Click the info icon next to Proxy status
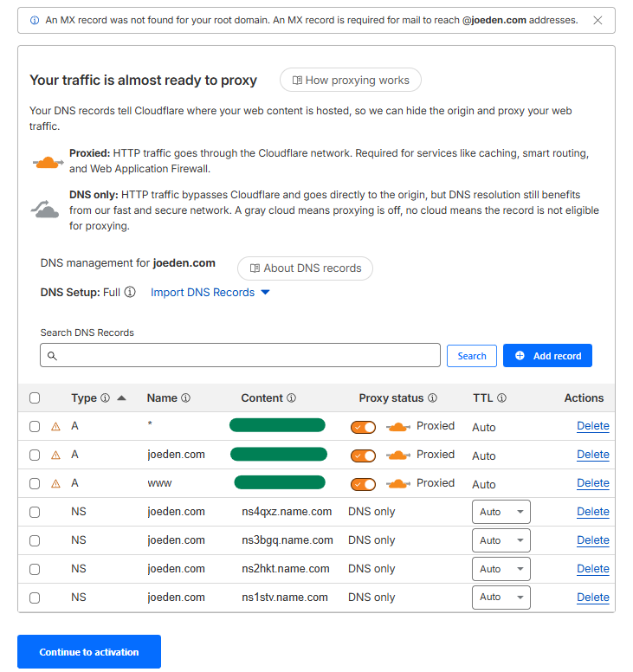Viewport: 633px width, 672px height. 432,398
